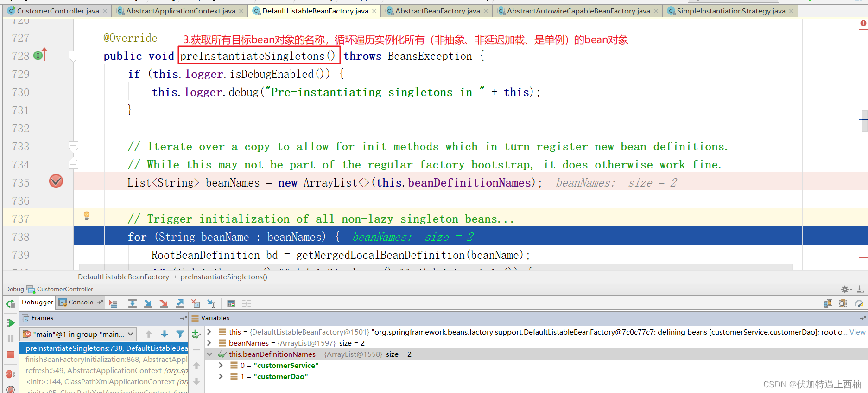Open thread selector "main"@1 dropdown
This screenshot has height=393, width=868.
tap(78, 334)
